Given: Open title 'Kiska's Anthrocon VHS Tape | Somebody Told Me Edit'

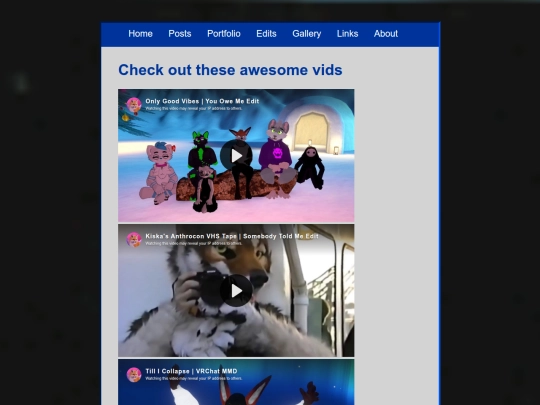Looking at the screenshot, I should (232, 236).
